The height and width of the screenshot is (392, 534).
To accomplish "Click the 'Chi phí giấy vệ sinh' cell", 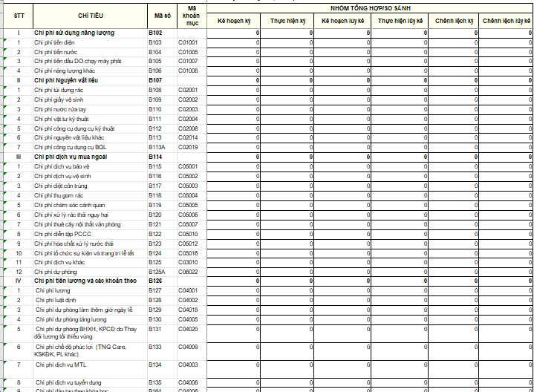I will [x=58, y=99].
